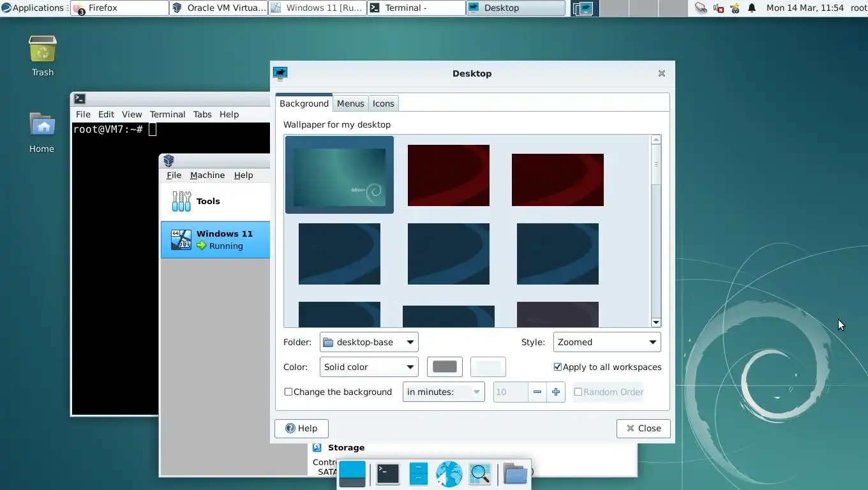Click the Close button in Desktop dialog
The width and height of the screenshot is (868, 490).
coord(643,428)
